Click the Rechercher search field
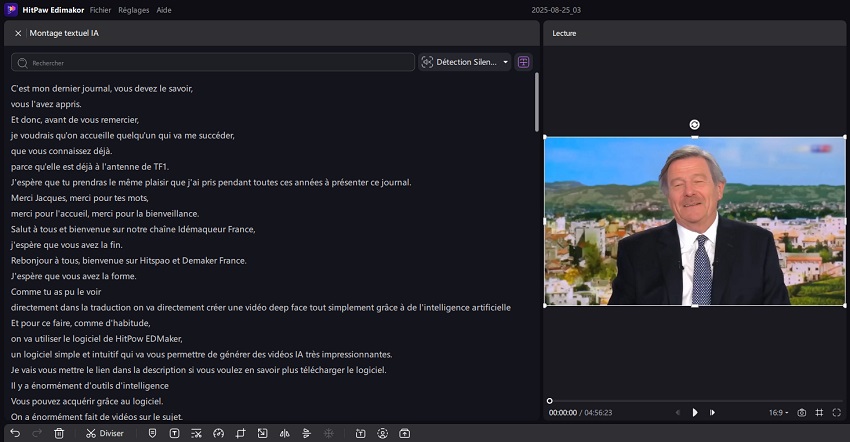Image resolution: width=850 pixels, height=442 pixels. point(212,62)
